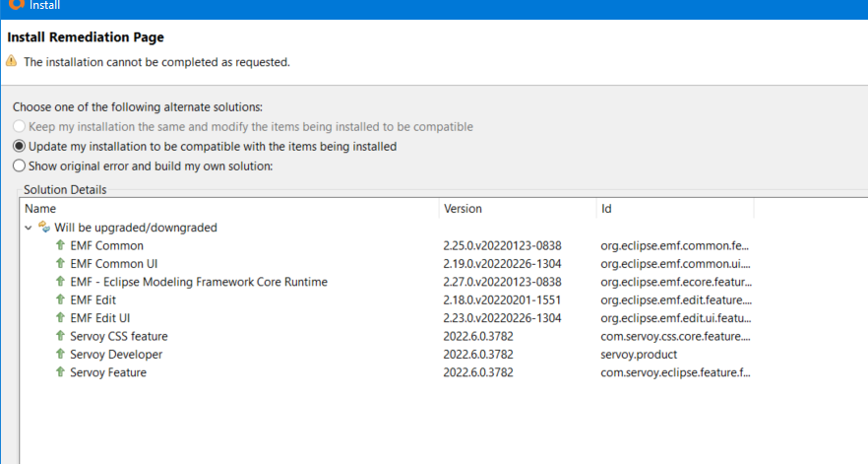This screenshot has width=868, height=464.
Task: Click the id 'org.eclipse.emf.ecore.featur...'
Action: pos(676,282)
